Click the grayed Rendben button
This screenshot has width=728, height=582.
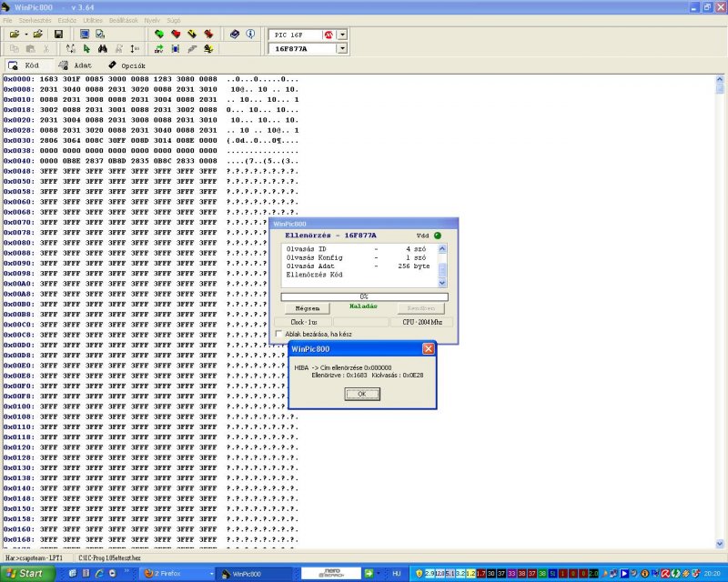pos(420,308)
